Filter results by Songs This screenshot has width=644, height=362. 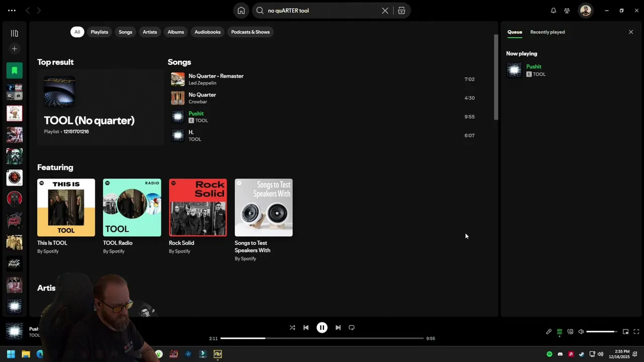tap(125, 32)
